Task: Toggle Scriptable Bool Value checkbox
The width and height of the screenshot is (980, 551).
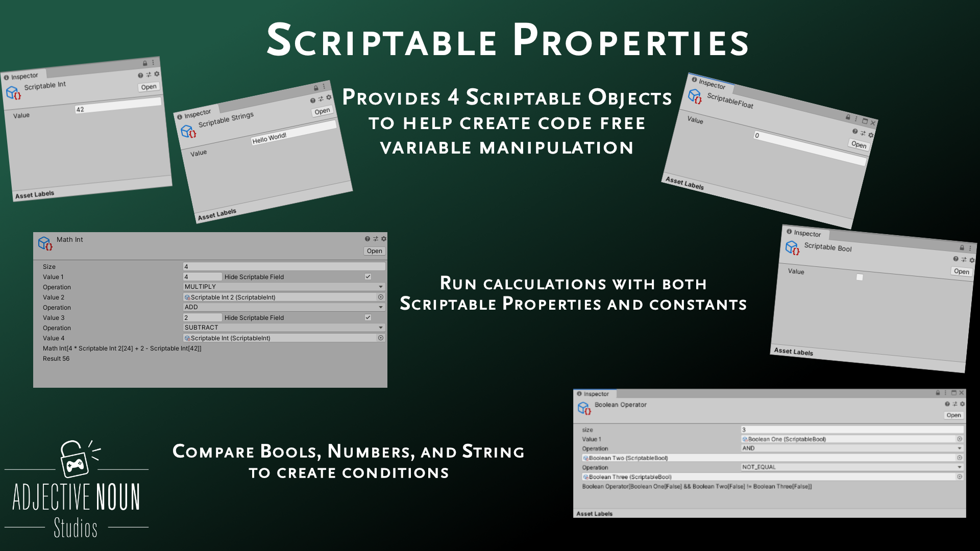Action: (860, 277)
